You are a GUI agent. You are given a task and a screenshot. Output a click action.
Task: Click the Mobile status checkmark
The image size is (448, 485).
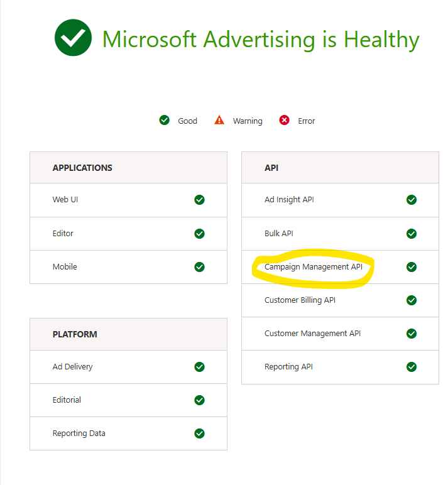coord(200,267)
